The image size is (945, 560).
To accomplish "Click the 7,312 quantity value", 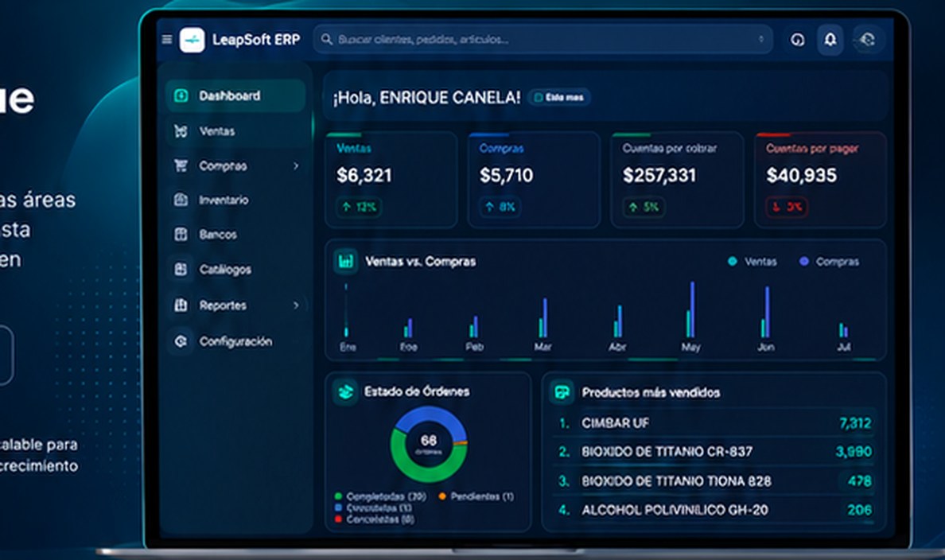I will [855, 423].
